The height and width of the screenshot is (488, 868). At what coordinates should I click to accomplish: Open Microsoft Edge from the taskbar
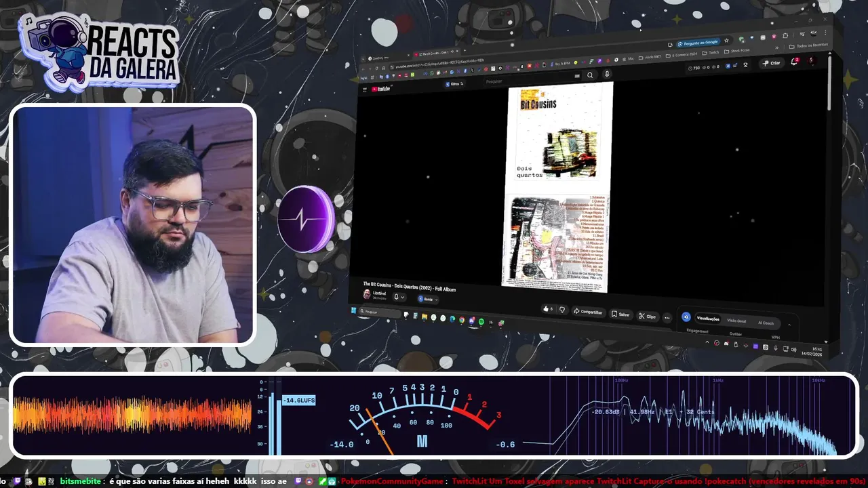pos(452,319)
